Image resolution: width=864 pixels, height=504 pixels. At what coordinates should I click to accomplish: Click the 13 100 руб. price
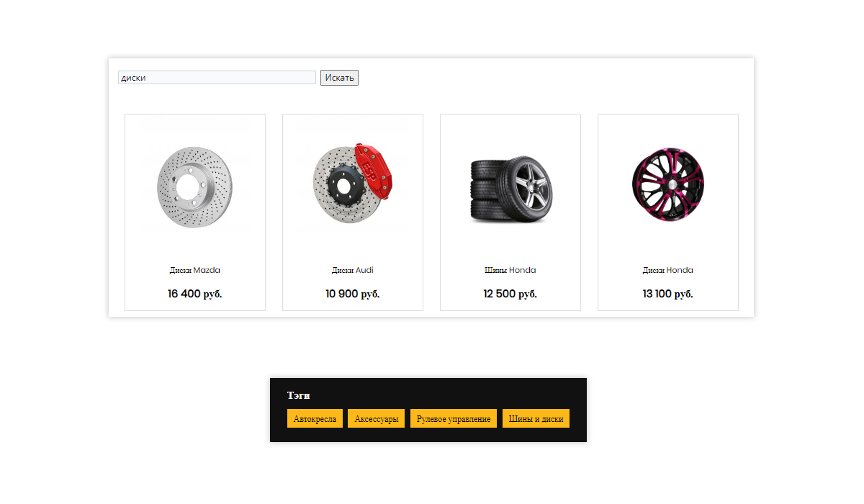[668, 294]
